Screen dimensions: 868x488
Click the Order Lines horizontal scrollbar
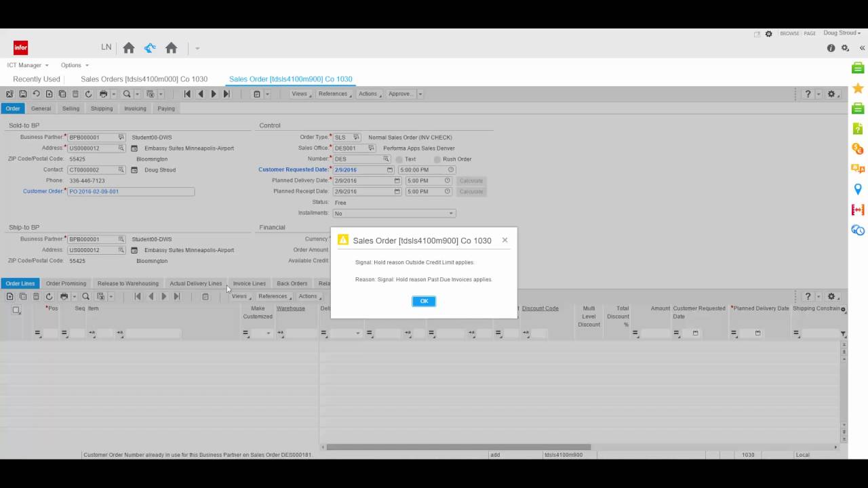coord(459,447)
